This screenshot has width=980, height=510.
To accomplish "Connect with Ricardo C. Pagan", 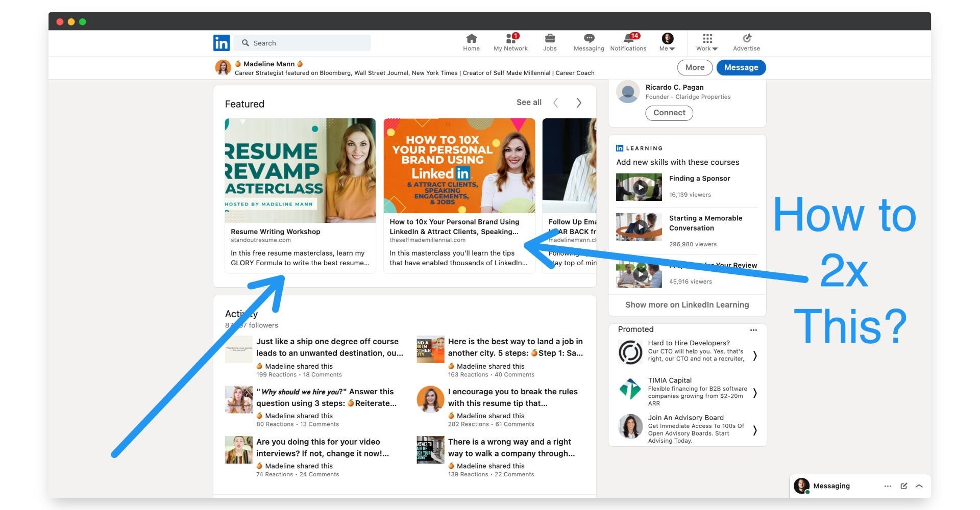I will click(669, 113).
